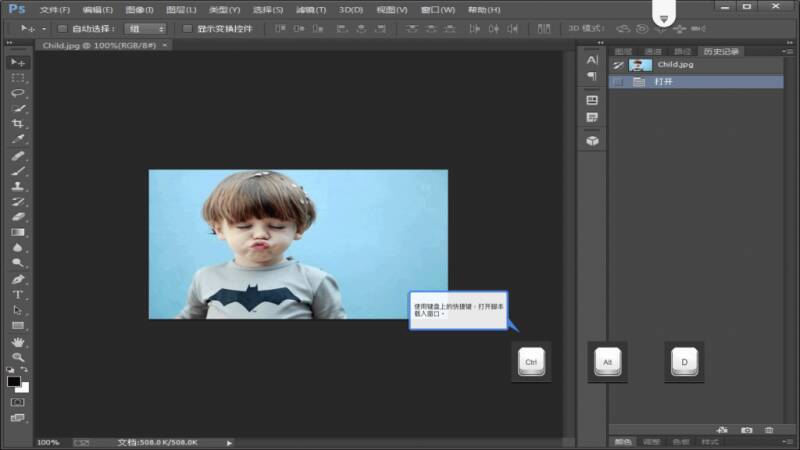Open the Character panel icon

coord(592,60)
